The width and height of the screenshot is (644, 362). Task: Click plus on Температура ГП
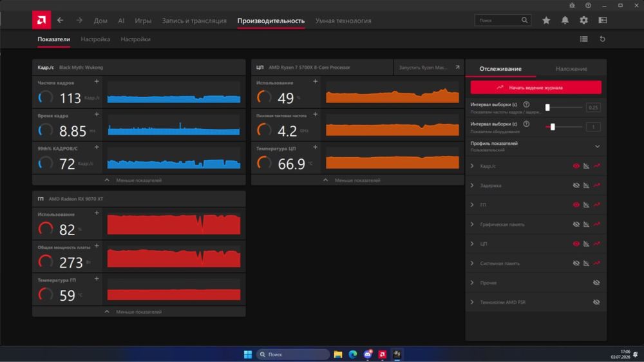point(97,279)
